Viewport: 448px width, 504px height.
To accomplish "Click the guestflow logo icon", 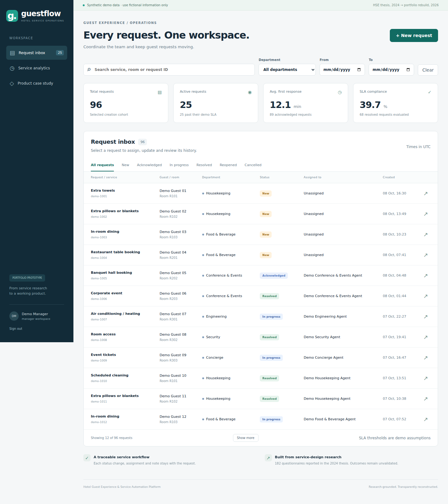I will click(x=12, y=16).
